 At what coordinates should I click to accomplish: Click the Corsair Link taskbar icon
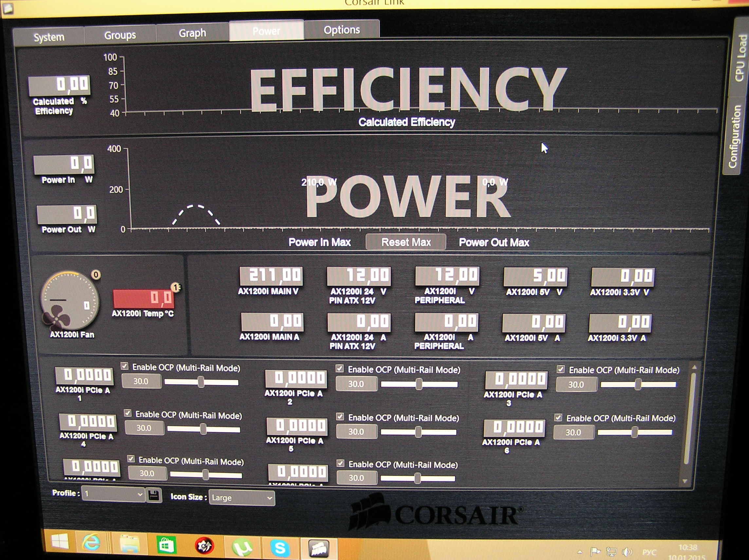tap(319, 548)
